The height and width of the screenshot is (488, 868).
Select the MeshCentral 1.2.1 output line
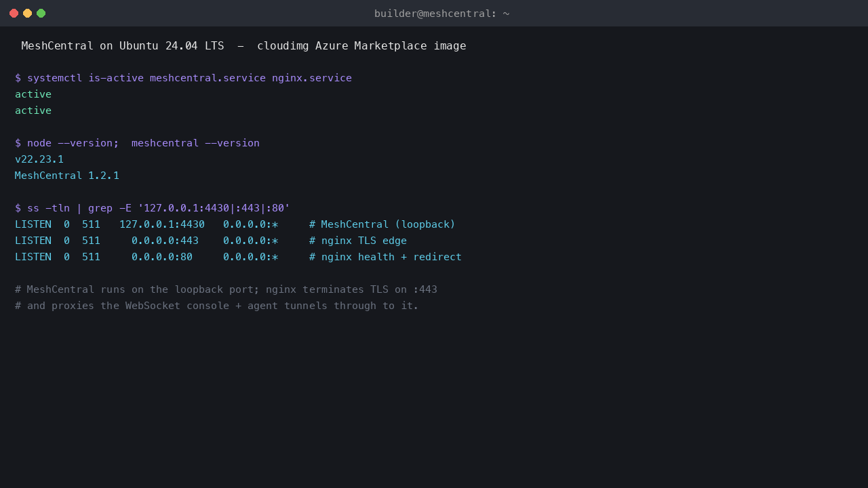67,176
